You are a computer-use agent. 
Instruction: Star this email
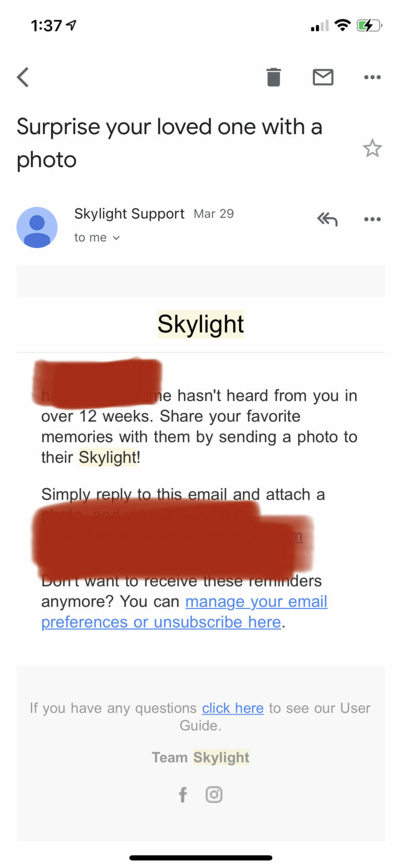pos(372,148)
